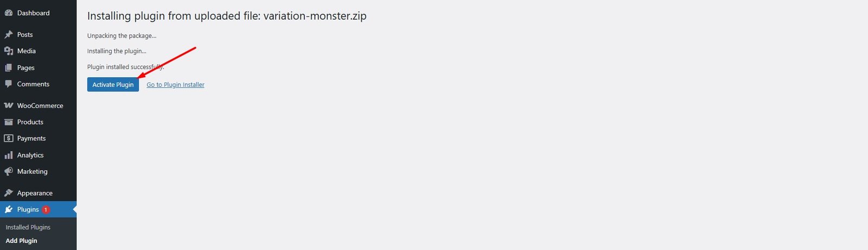Viewport: 868px width, 250px height.
Task: Click the Media library icon
Action: 9,51
